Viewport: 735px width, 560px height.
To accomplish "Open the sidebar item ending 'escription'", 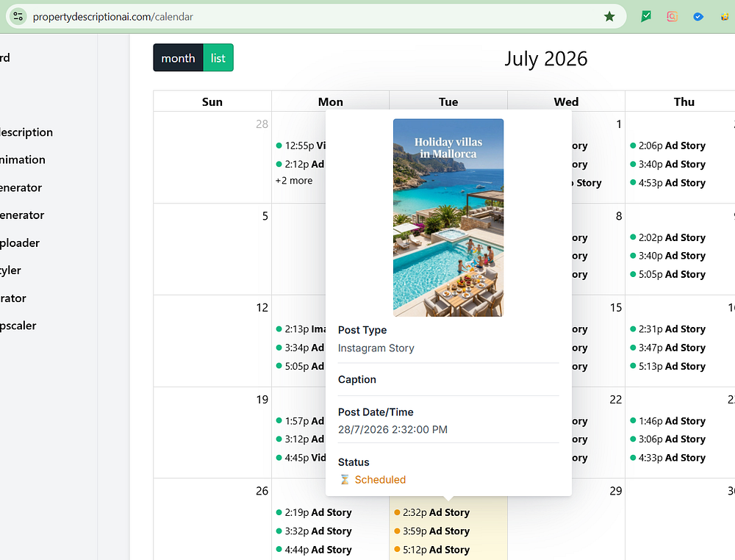I will pos(26,132).
